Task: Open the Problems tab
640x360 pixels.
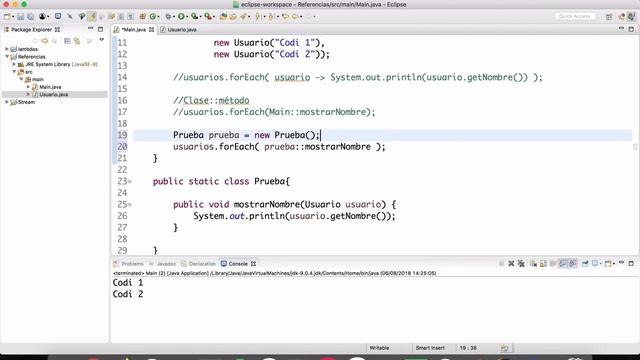Action: point(128,264)
